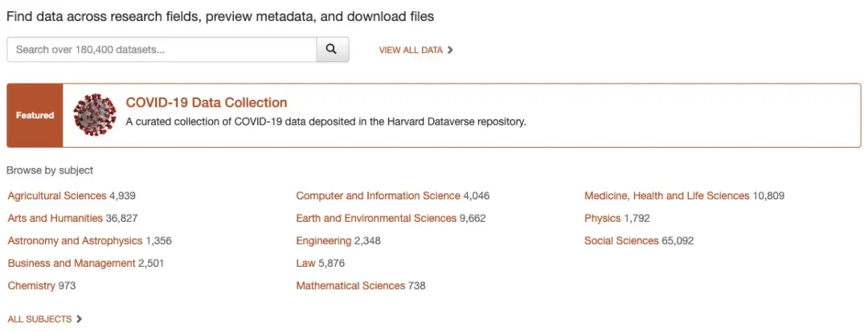Browse Business and Management datasets

[x=72, y=263]
